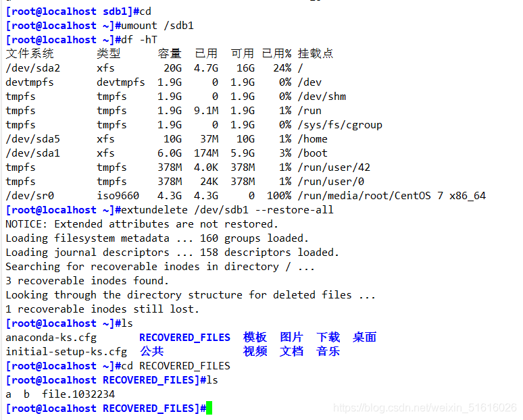Click the 'df -hT' command text
523x420 pixels.
click(x=139, y=40)
